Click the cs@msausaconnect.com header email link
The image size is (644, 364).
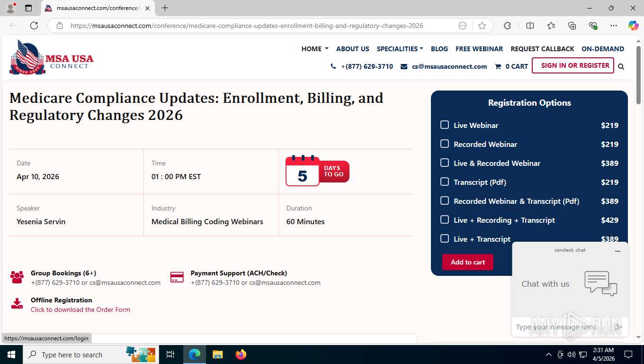tap(449, 66)
